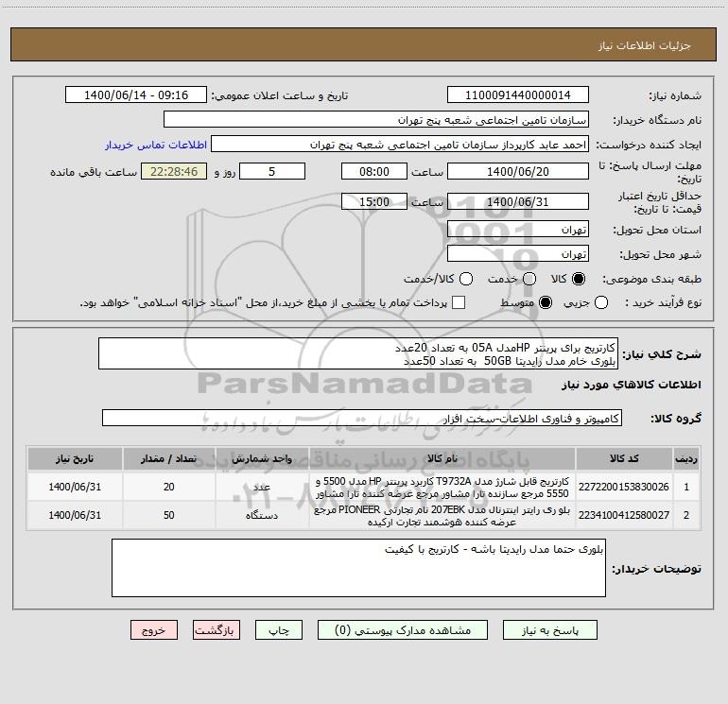Click the ردیف column header
Image resolution: width=728 pixels, height=704 pixels.
click(x=686, y=458)
